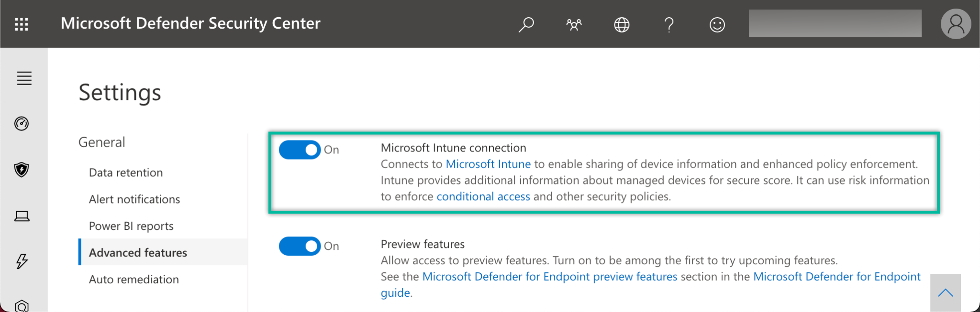The height and width of the screenshot is (312, 980).
Task: Open the Auto remediation settings item
Action: pos(134,280)
